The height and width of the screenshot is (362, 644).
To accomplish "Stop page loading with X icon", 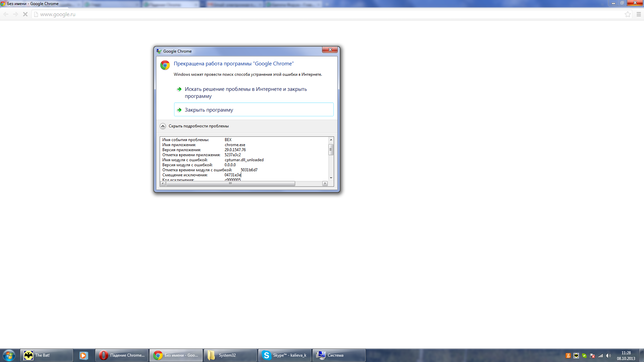I will 25,14.
